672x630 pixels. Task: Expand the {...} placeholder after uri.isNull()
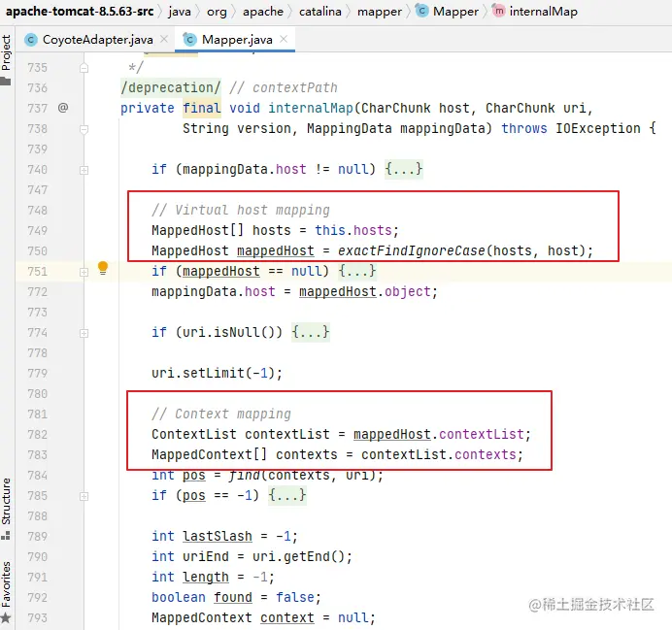click(x=311, y=331)
